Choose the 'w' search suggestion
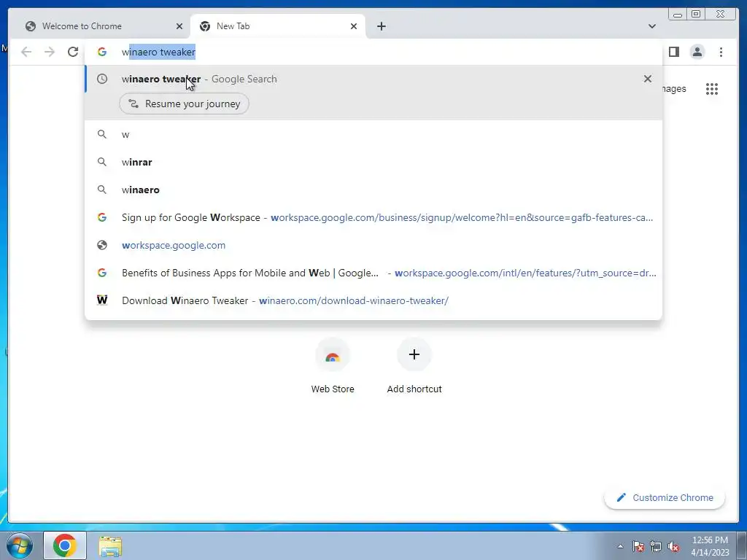747x560 pixels. click(373, 135)
